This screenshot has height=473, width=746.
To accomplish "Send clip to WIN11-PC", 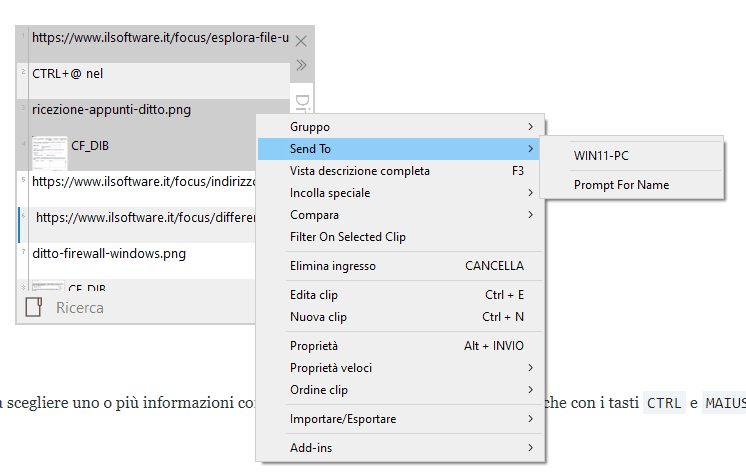I will (601, 155).
